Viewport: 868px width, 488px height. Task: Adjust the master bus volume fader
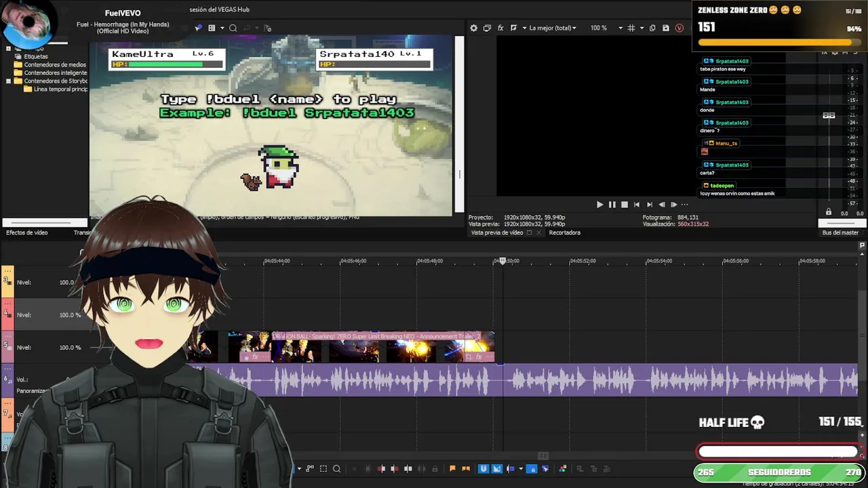pyautogui.click(x=829, y=115)
